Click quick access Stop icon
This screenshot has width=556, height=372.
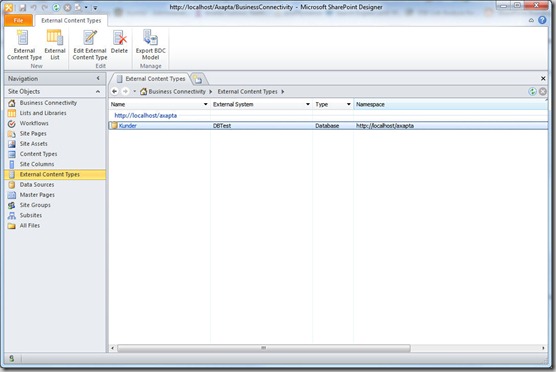coord(67,7)
